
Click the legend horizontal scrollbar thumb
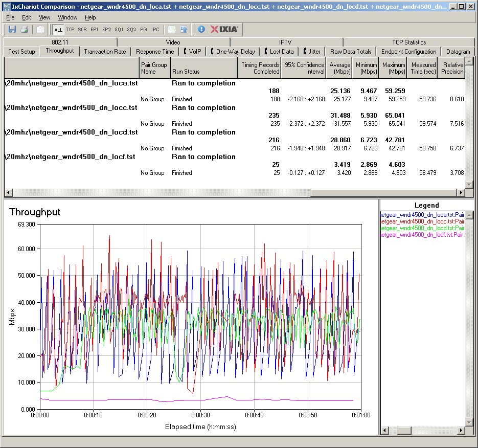tap(404, 430)
